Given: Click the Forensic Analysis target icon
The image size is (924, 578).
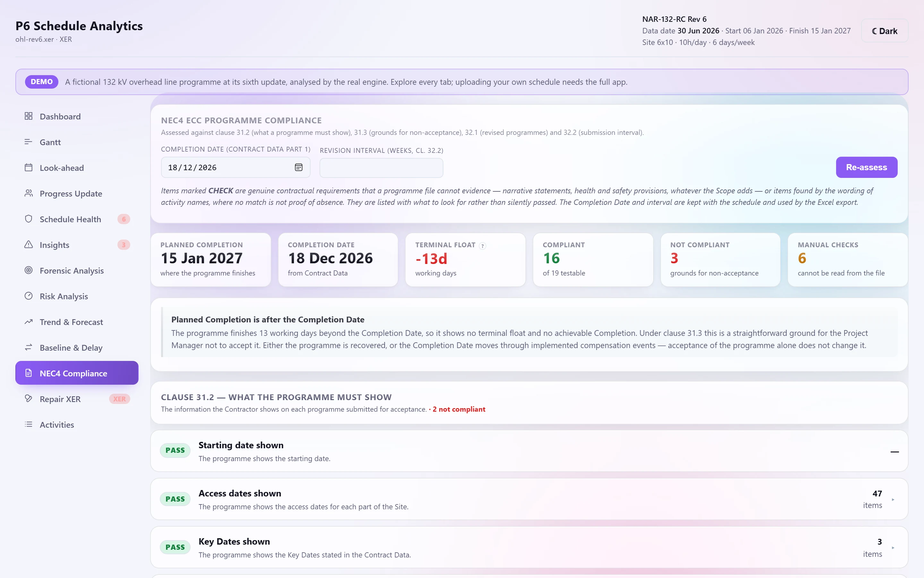Looking at the screenshot, I should 29,270.
